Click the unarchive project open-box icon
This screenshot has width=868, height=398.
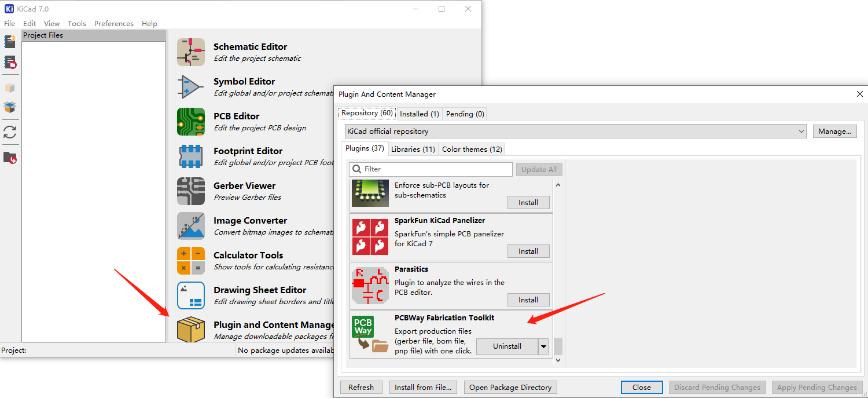[x=10, y=107]
